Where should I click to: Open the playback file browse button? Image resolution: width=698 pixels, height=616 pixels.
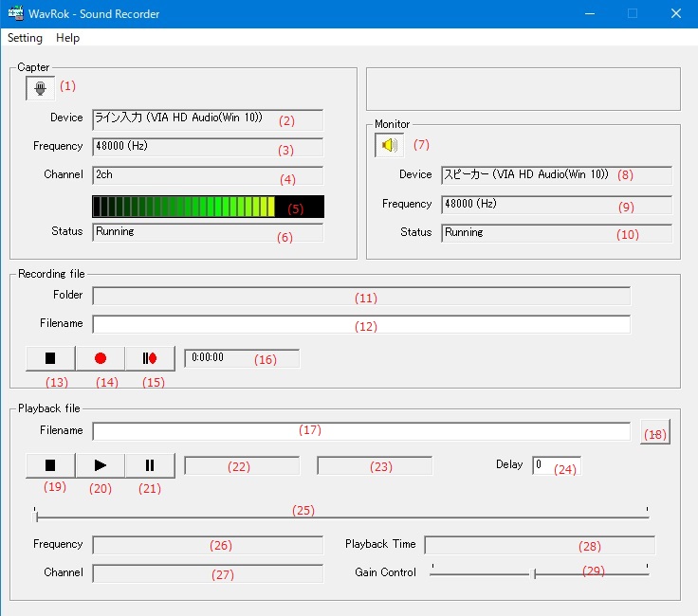[655, 432]
